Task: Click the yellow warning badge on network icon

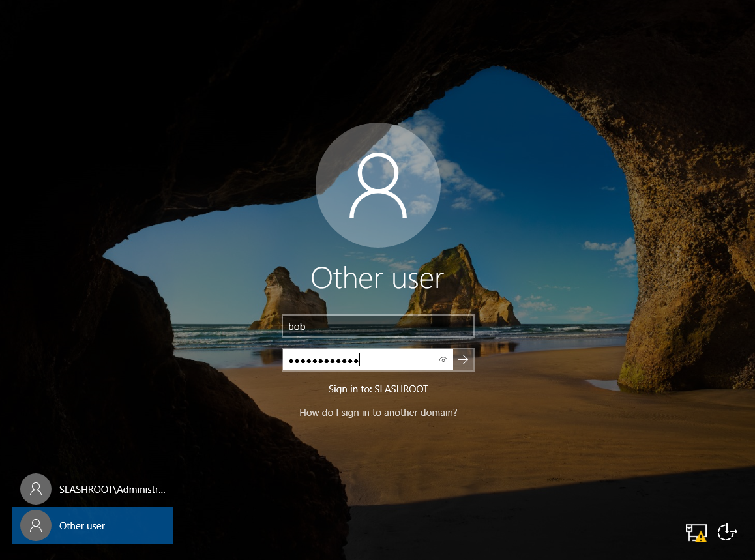Action: point(701,538)
